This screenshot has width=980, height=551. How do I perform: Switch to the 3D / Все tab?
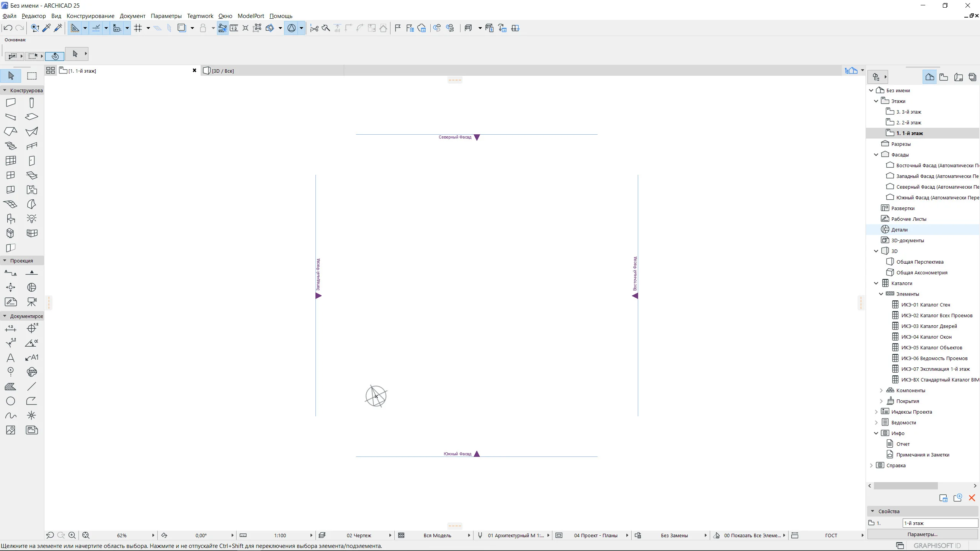coord(223,71)
